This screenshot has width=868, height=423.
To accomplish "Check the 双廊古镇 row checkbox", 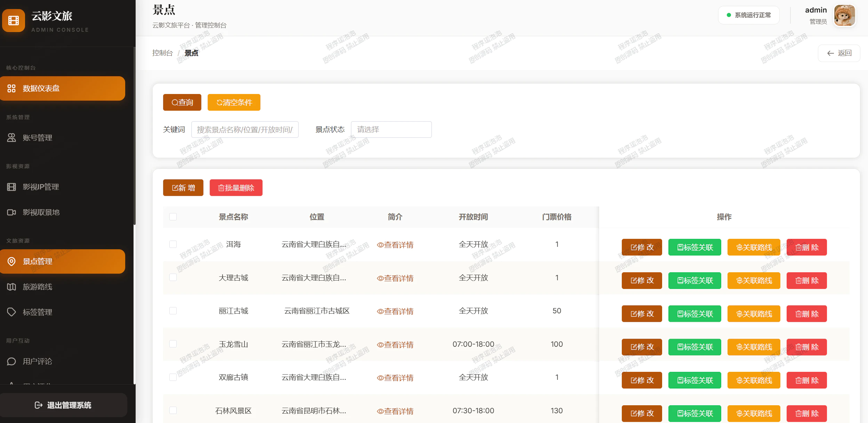I will tap(173, 377).
